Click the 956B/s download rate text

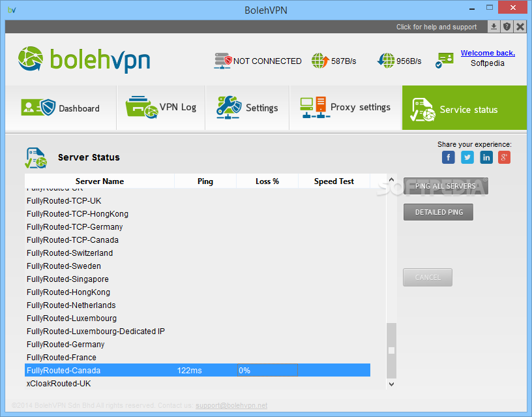409,61
